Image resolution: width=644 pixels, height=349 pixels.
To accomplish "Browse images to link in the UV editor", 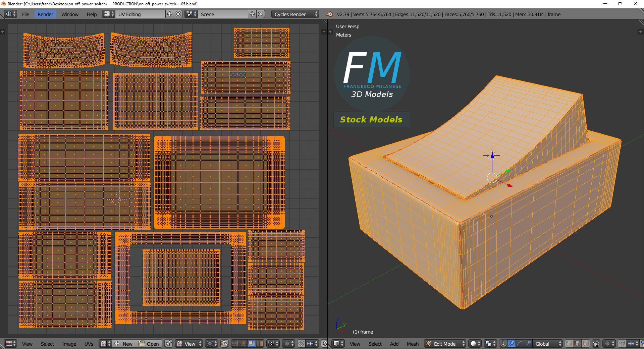I will (105, 344).
